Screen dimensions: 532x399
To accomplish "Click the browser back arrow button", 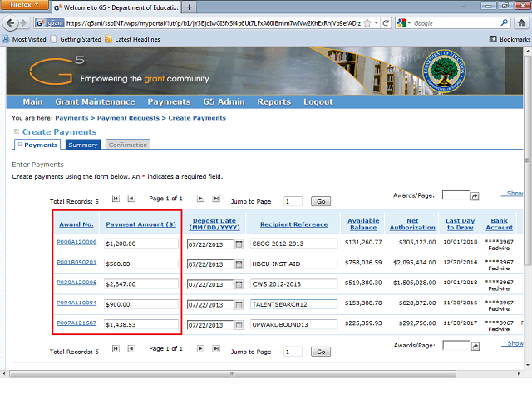I will [x=11, y=23].
